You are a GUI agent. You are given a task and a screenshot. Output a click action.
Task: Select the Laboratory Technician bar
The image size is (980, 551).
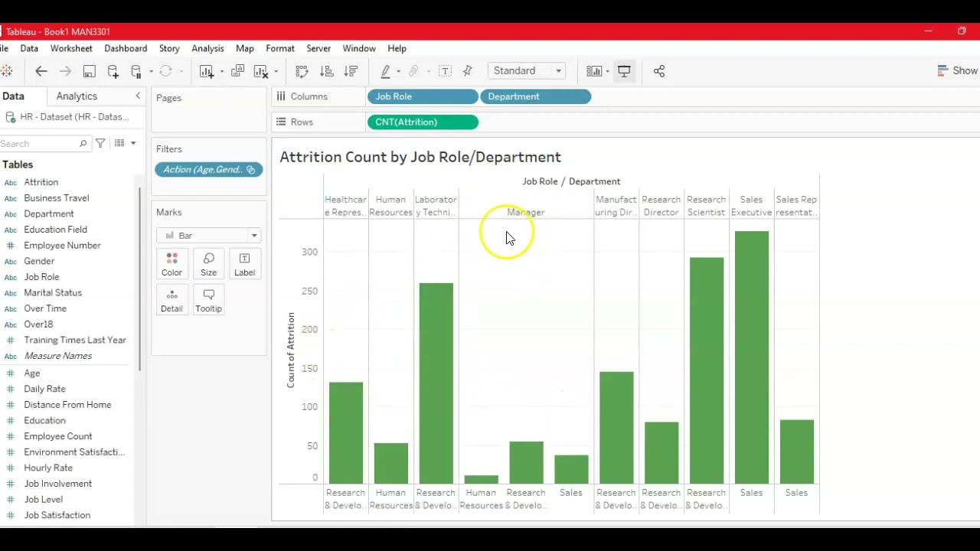tap(436, 383)
